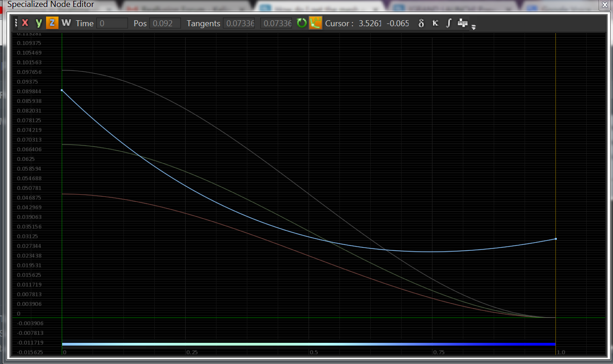The image size is (613, 364).
Task: Click the 0.0625 value on the vertical axis
Action: coord(25,159)
